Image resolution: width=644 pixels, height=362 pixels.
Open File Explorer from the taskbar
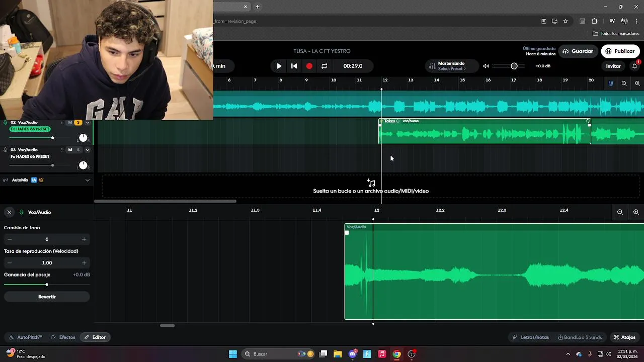(x=338, y=354)
